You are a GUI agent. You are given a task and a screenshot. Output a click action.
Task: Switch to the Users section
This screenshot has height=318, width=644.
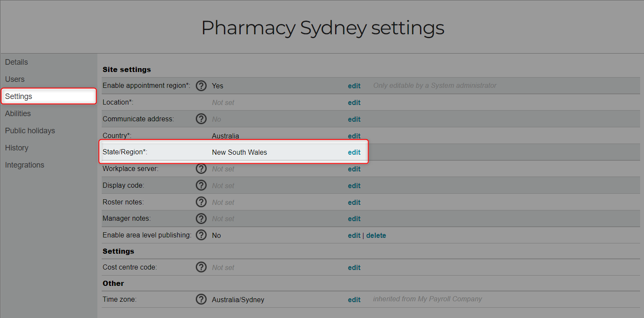pos(15,79)
